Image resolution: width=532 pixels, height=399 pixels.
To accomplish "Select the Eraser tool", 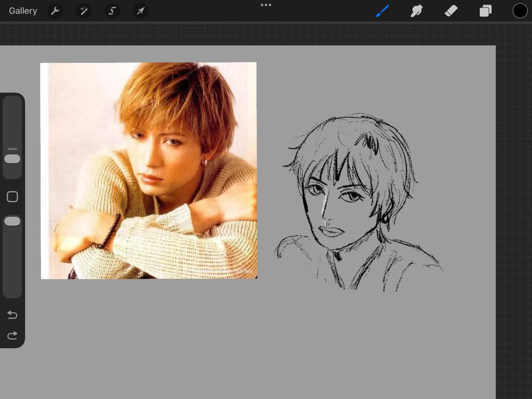I will click(451, 11).
